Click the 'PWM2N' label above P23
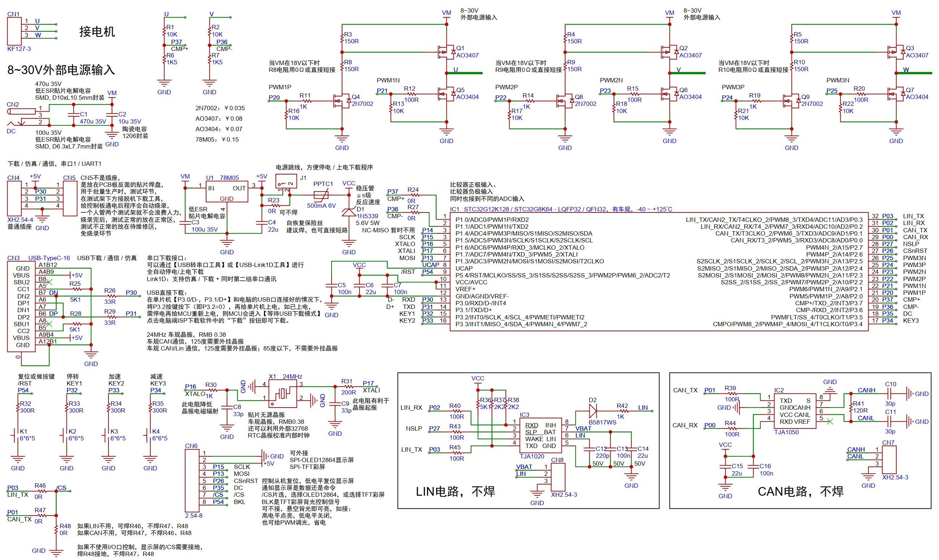939x560 pixels. 611,80
